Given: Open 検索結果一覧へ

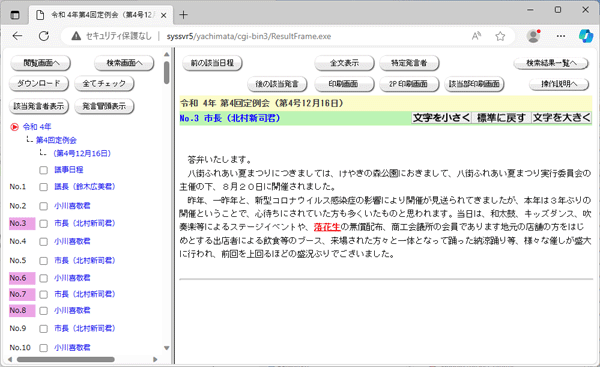Looking at the screenshot, I should point(551,63).
